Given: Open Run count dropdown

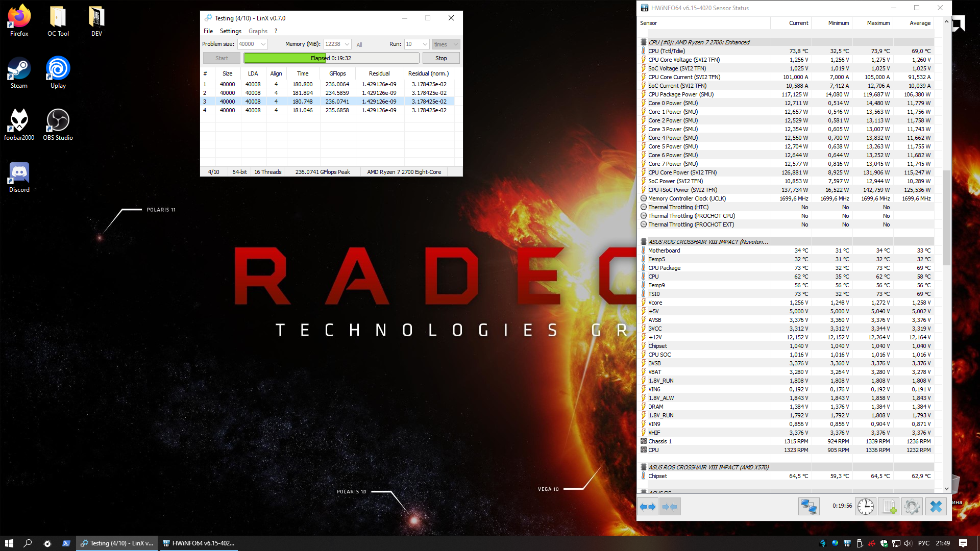Looking at the screenshot, I should tap(425, 44).
